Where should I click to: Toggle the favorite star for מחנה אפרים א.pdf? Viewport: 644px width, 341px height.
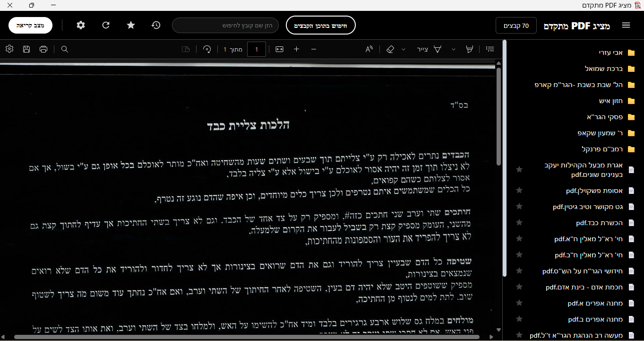pyautogui.click(x=519, y=303)
